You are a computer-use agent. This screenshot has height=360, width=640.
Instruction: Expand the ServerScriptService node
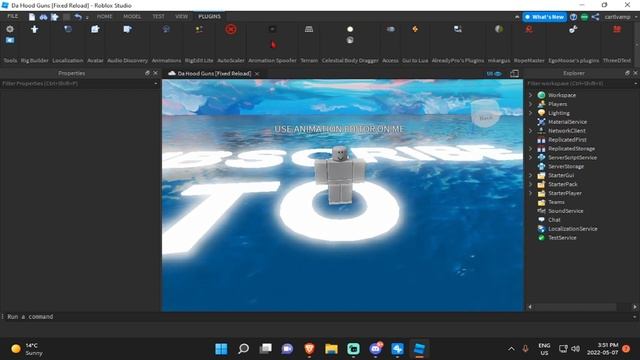coord(531,158)
